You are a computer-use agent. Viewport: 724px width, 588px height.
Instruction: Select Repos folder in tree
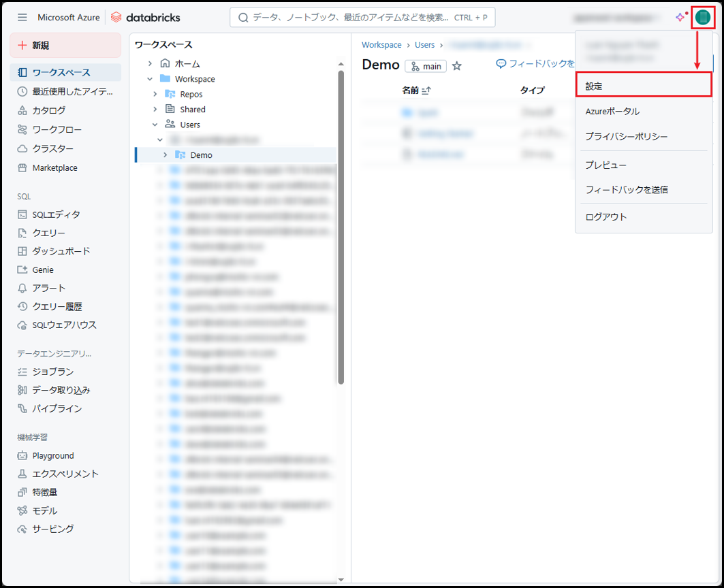coord(191,94)
